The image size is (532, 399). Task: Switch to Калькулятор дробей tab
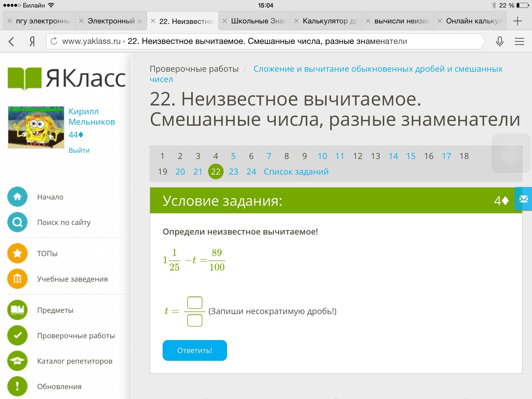330,21
